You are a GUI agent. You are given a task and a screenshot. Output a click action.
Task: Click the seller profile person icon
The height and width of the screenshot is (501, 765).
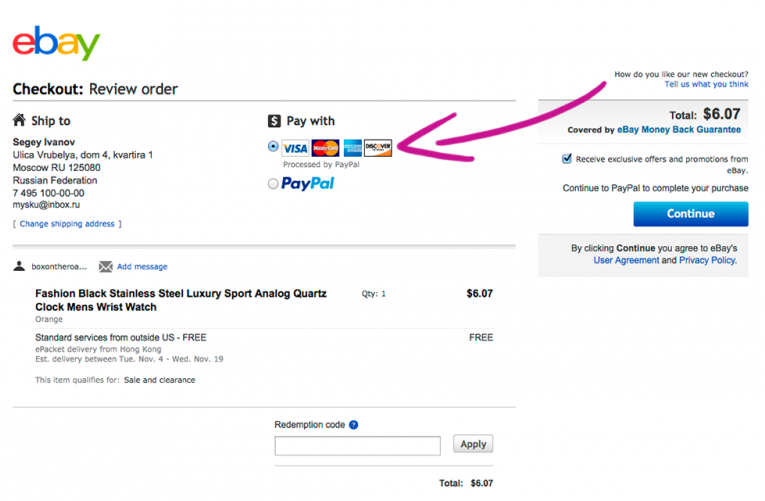click(x=19, y=266)
